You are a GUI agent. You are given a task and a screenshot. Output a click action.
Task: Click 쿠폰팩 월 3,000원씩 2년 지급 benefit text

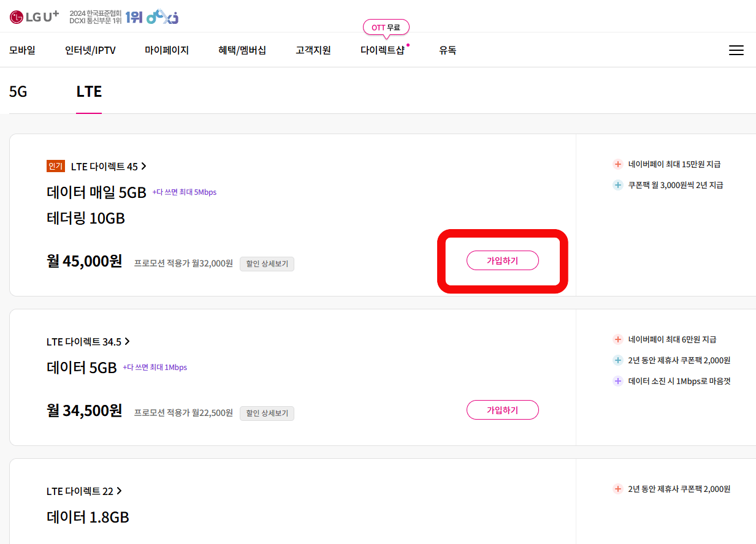point(676,185)
